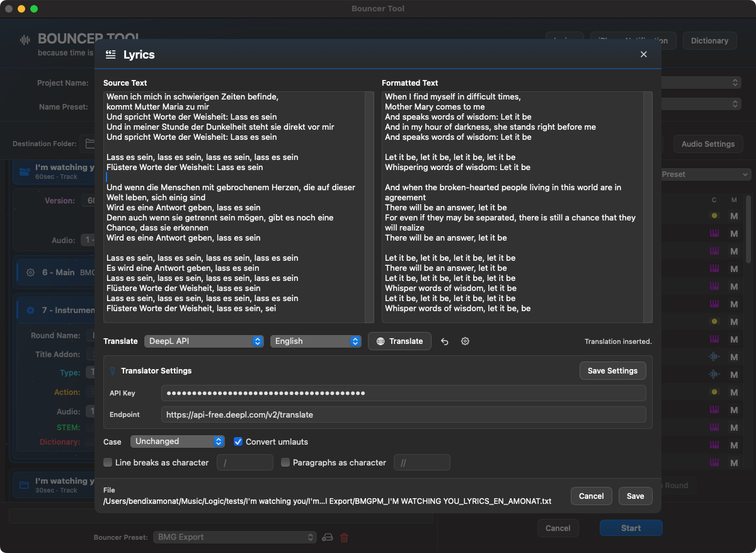Click Save in the Lyrics dialog
This screenshot has width=756, height=553.
coord(636,496)
